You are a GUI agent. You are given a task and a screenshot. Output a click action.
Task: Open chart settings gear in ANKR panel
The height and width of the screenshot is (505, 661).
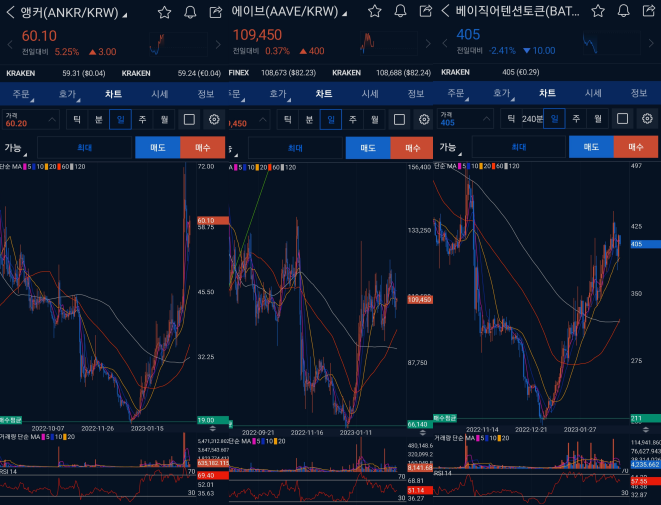(213, 119)
